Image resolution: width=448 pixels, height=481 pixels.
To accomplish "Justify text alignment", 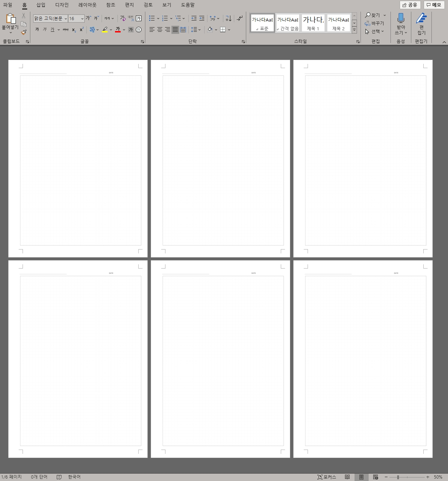I will click(x=175, y=30).
